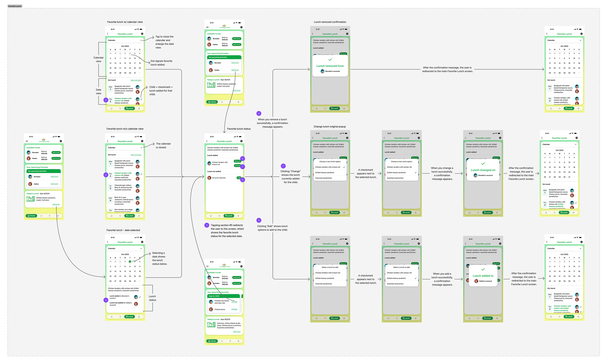Collapse Calendar chevron on Favorite lunch w/ calendar view

point(141,40)
